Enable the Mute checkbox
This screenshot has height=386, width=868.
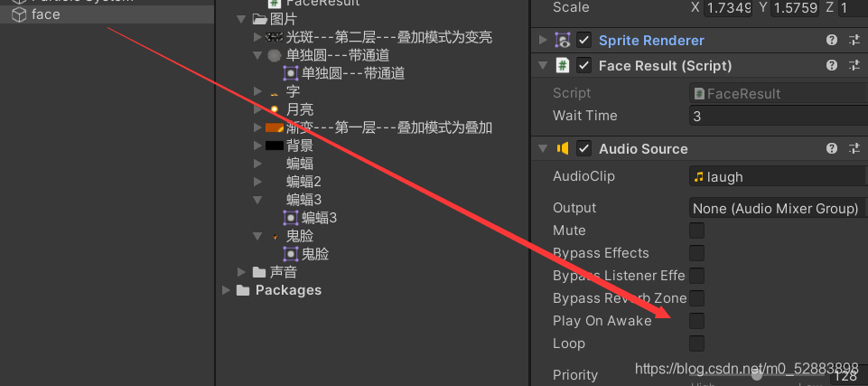point(696,231)
